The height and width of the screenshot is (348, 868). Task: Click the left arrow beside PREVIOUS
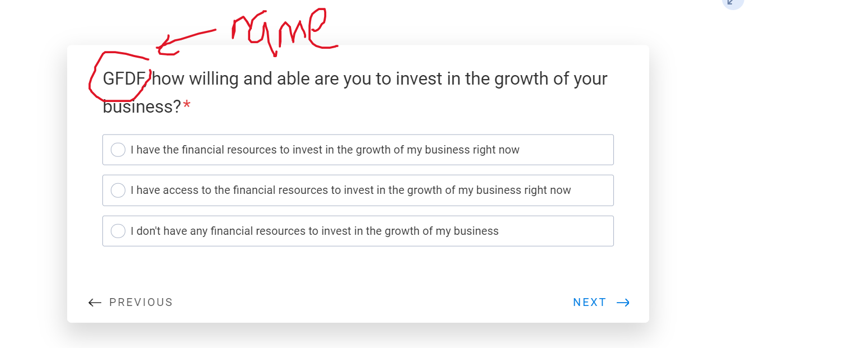click(95, 303)
